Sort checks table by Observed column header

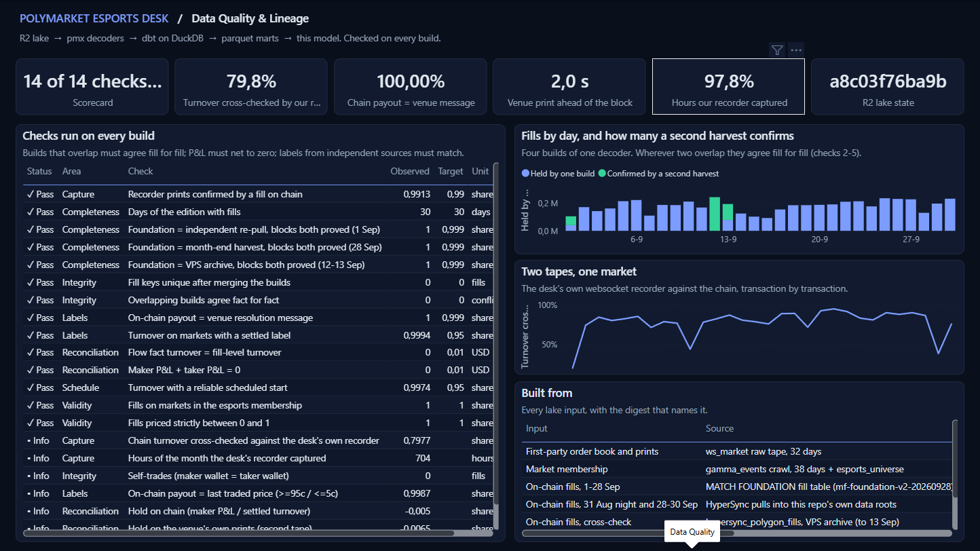click(410, 171)
